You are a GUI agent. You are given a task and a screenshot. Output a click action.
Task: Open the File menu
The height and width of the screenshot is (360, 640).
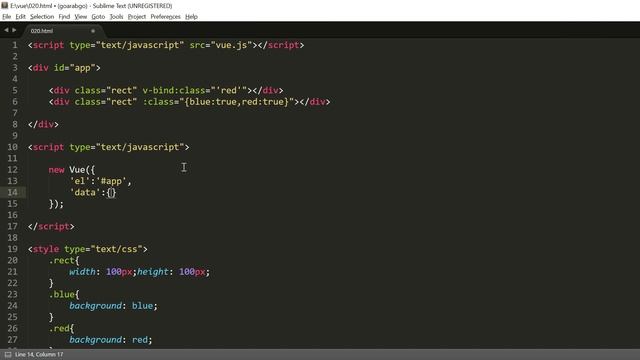(x=7, y=17)
